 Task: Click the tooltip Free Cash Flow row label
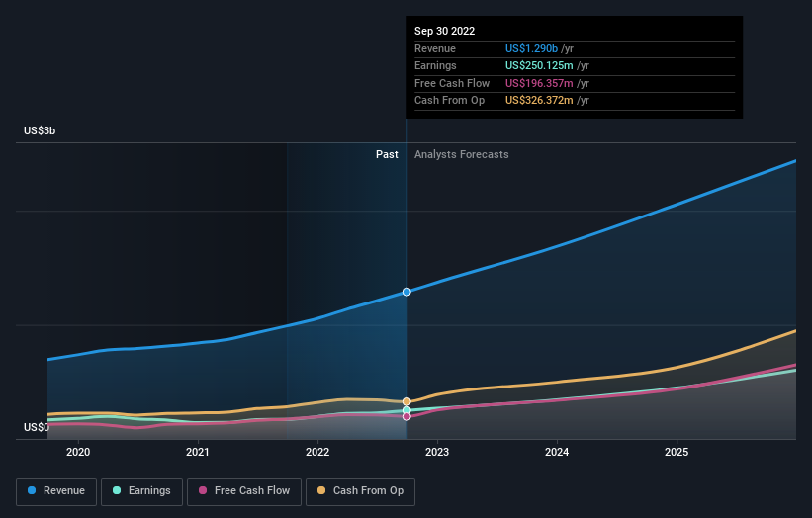click(x=452, y=83)
